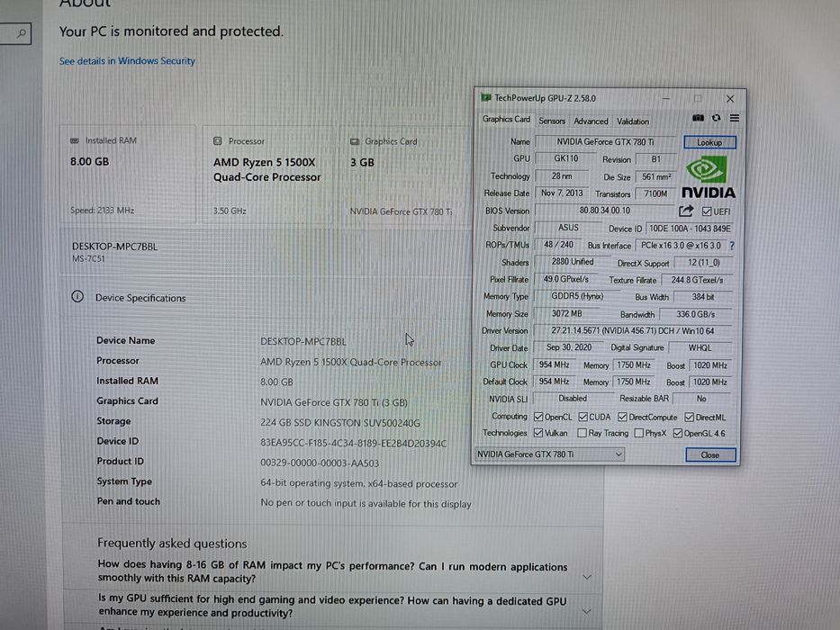Open See details in Windows Security link

point(127,61)
